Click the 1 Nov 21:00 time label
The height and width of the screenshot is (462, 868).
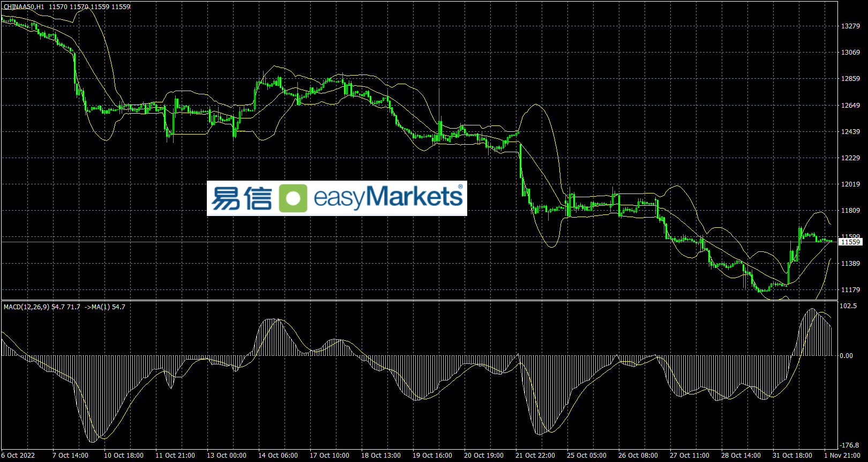(x=842, y=456)
